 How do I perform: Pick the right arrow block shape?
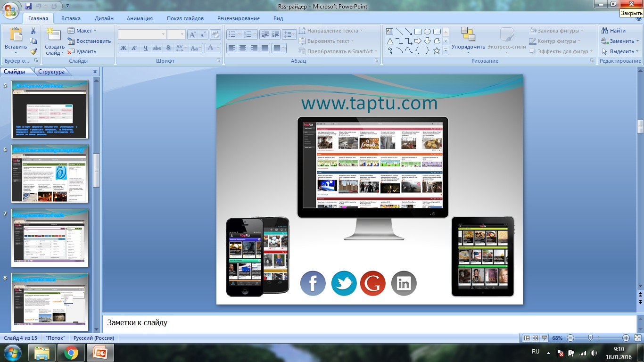coord(418,41)
